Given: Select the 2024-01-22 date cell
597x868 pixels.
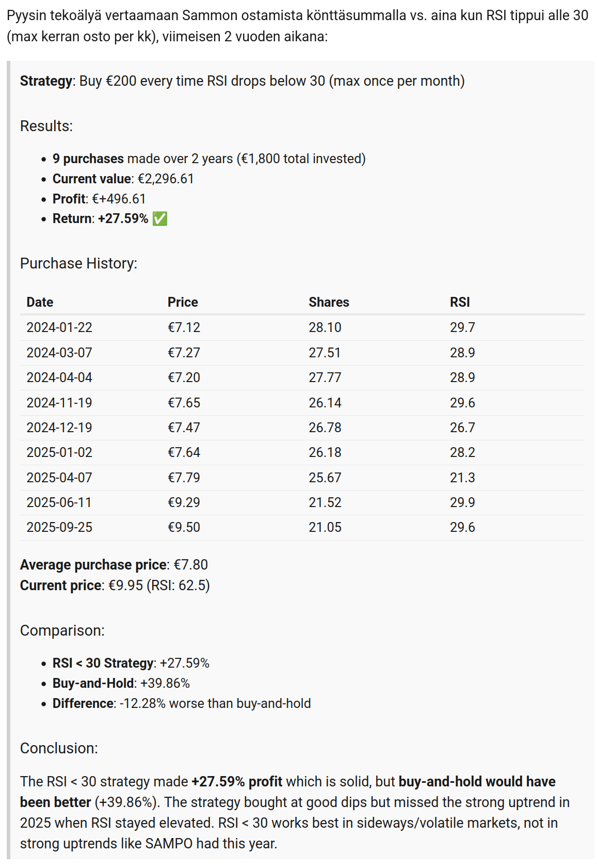Looking at the screenshot, I should [59, 327].
